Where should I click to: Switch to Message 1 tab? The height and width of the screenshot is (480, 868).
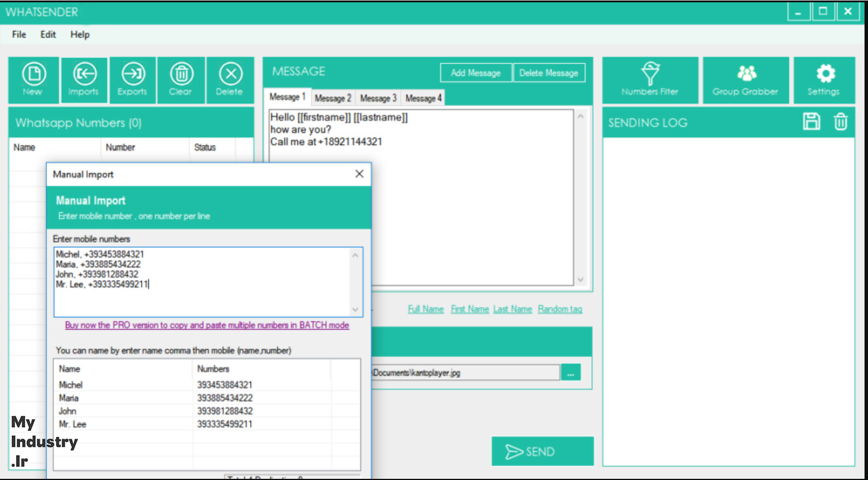[287, 97]
